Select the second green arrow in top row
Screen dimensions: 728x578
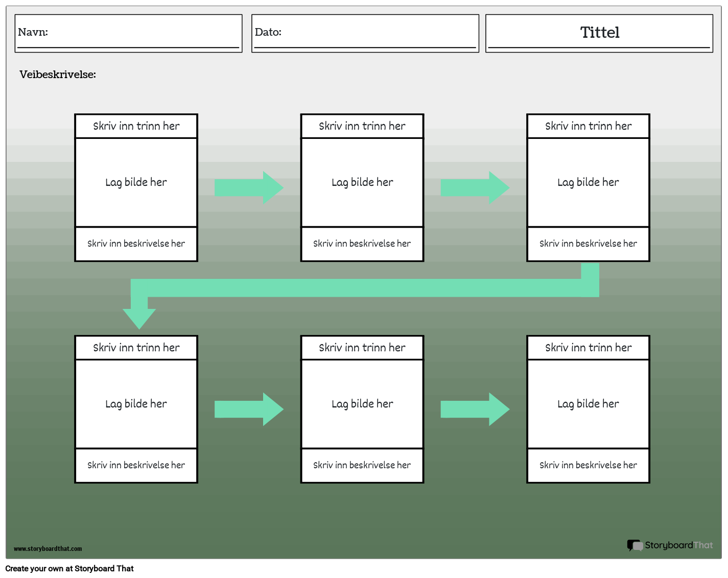475,187
